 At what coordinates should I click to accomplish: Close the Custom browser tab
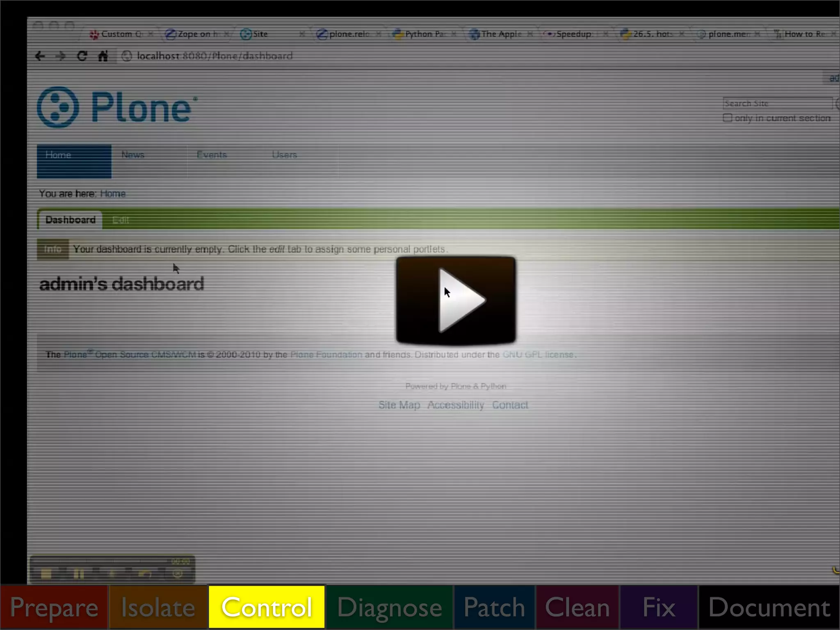click(x=151, y=34)
